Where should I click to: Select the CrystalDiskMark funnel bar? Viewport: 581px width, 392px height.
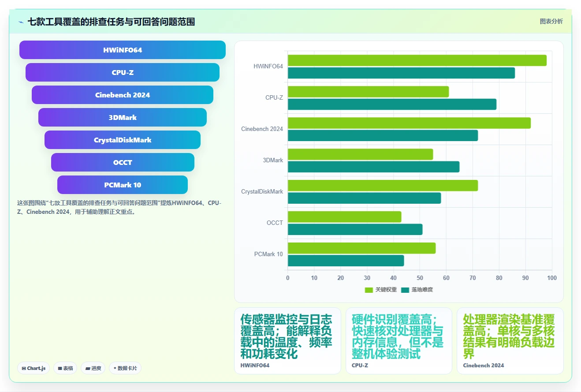click(123, 140)
